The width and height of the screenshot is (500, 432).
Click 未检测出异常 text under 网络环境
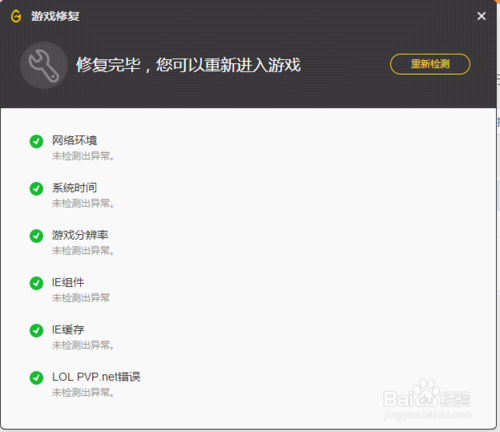pos(83,156)
